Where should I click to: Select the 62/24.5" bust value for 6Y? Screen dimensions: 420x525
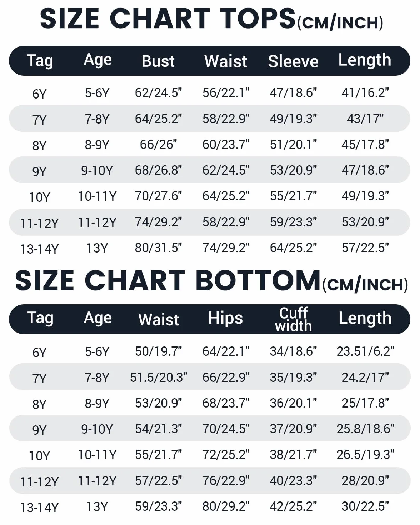158,93
